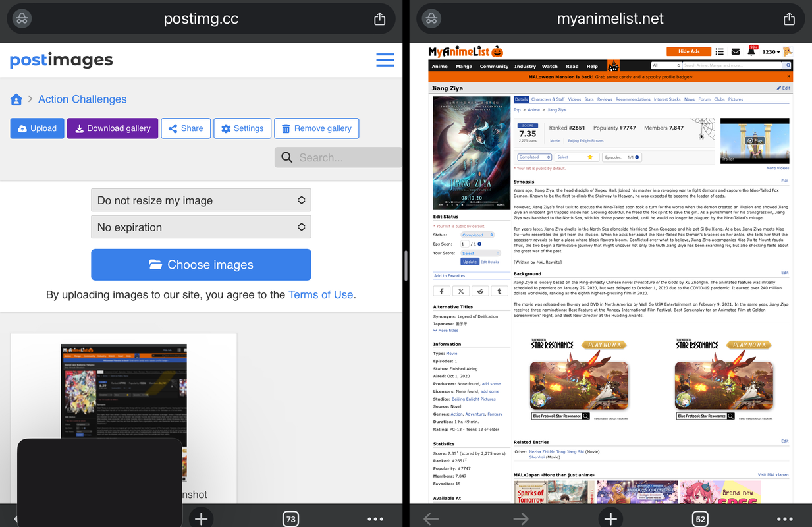
Task: Tap the private mode icon beside myanimelist.net
Action: pos(431,19)
